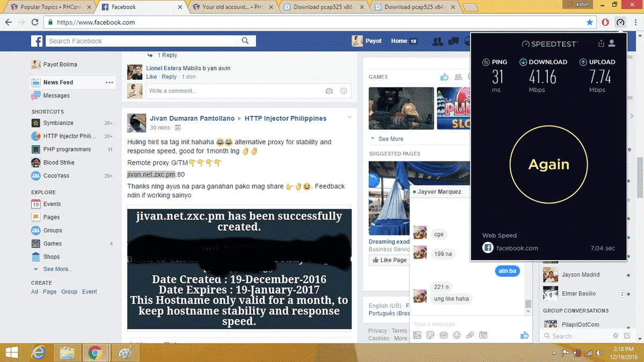This screenshot has width=644, height=362.
Task: Open Internet Explorer from taskbar
Action: 38,352
